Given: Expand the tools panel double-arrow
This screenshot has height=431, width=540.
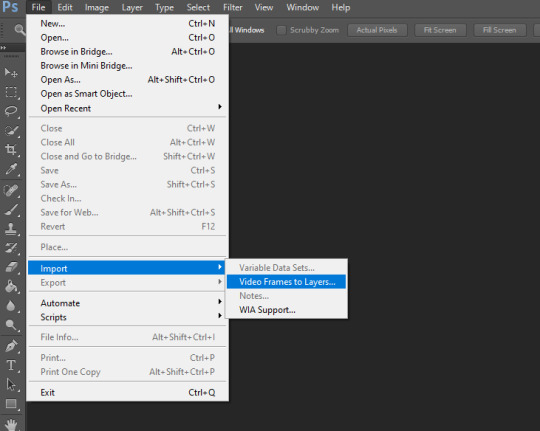Looking at the screenshot, I should coord(3,48).
